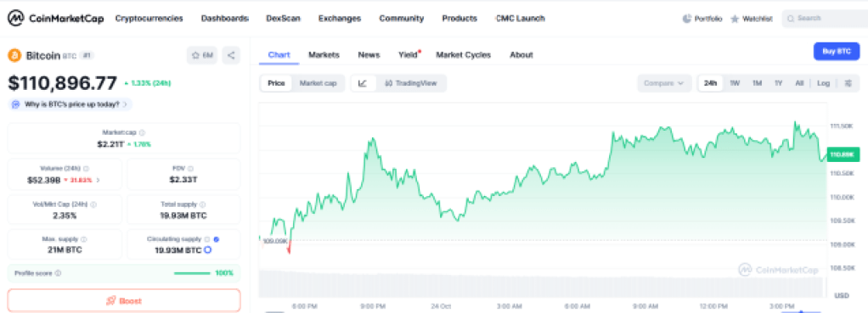The image size is (868, 313).
Task: Share Bitcoin page via share icon
Action: tap(231, 55)
